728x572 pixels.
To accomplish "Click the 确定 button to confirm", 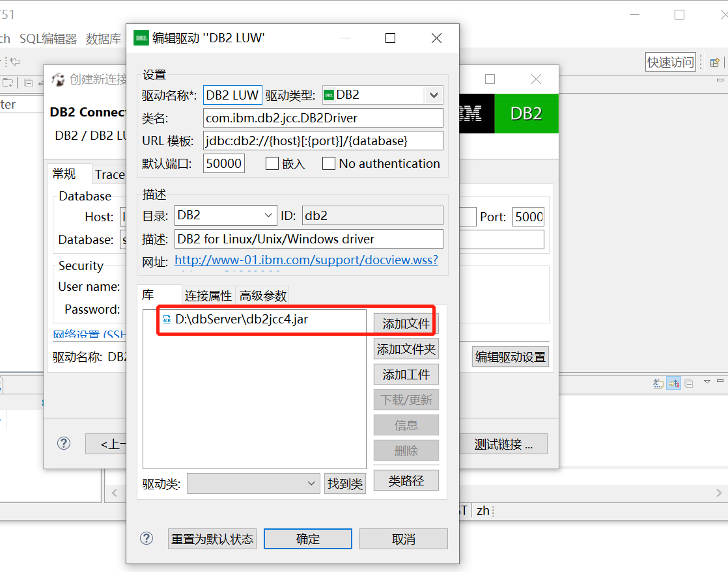I will pos(307,538).
